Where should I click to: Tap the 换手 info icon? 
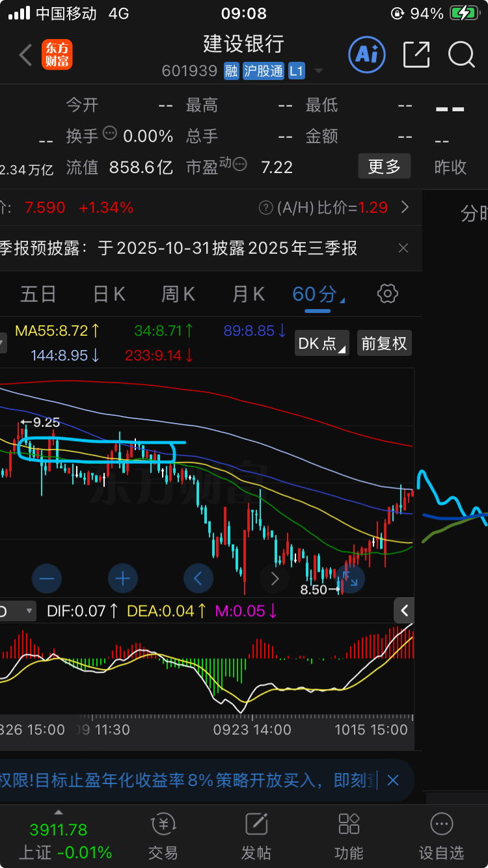[x=110, y=133]
